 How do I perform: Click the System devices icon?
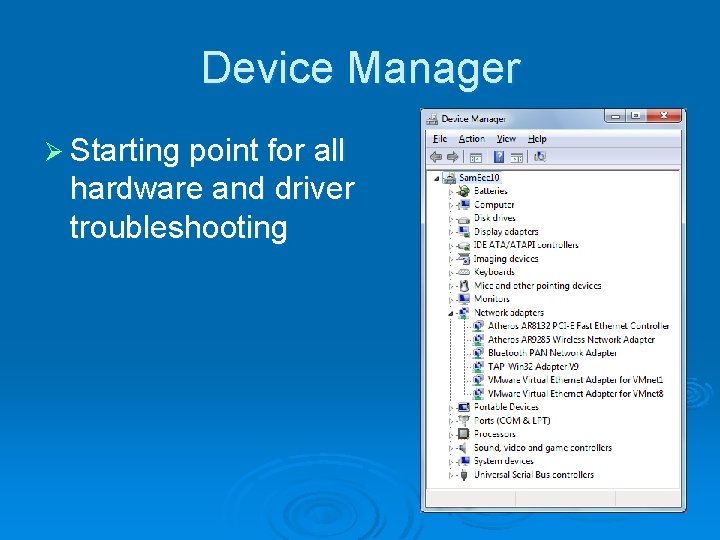click(464, 461)
